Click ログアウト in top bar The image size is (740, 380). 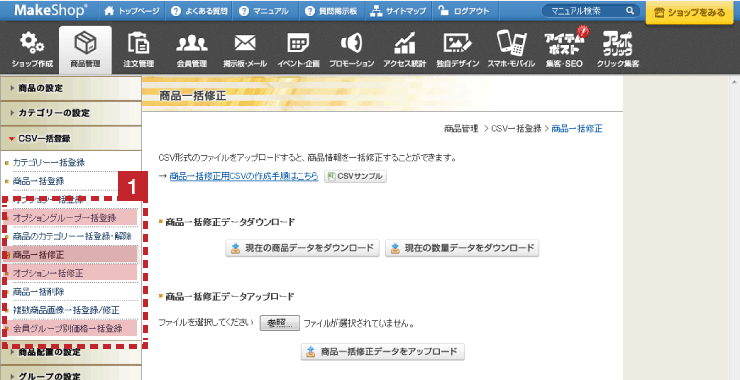[464, 11]
